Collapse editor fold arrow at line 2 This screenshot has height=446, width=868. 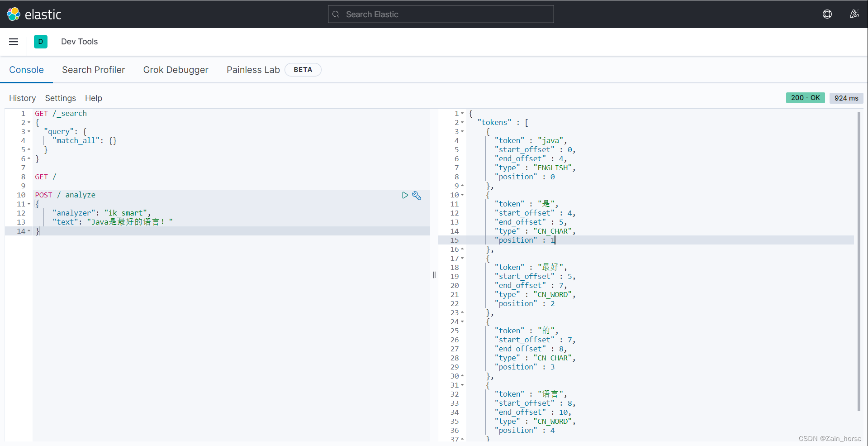click(29, 123)
